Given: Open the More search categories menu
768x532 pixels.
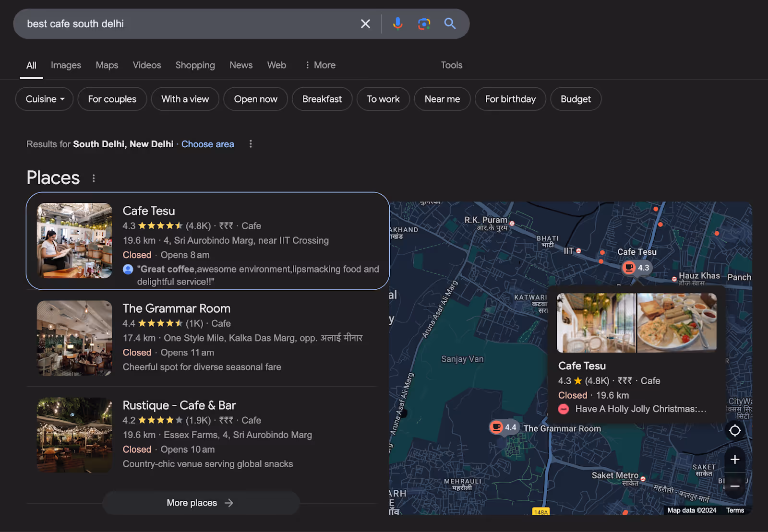Looking at the screenshot, I should coord(320,65).
